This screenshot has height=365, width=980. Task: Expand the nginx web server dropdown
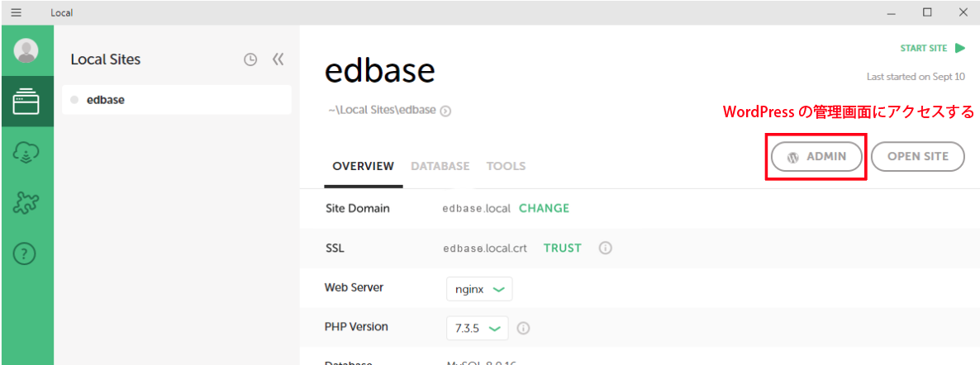[x=479, y=289]
